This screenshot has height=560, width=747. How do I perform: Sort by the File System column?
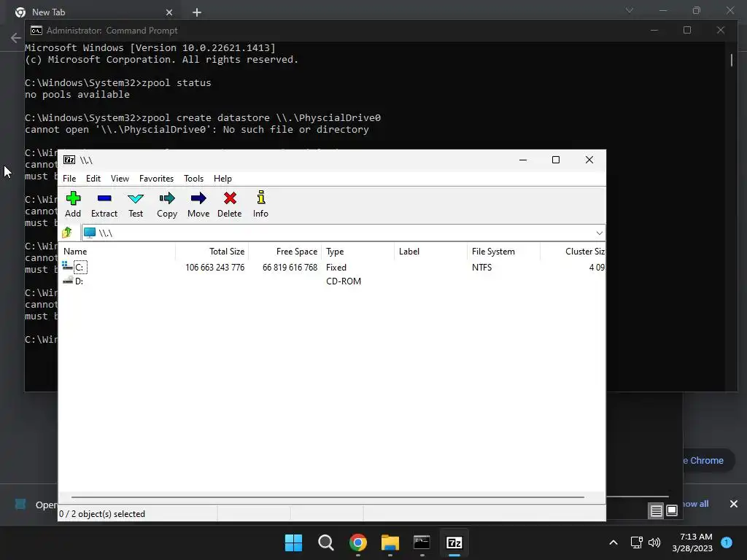(503, 252)
